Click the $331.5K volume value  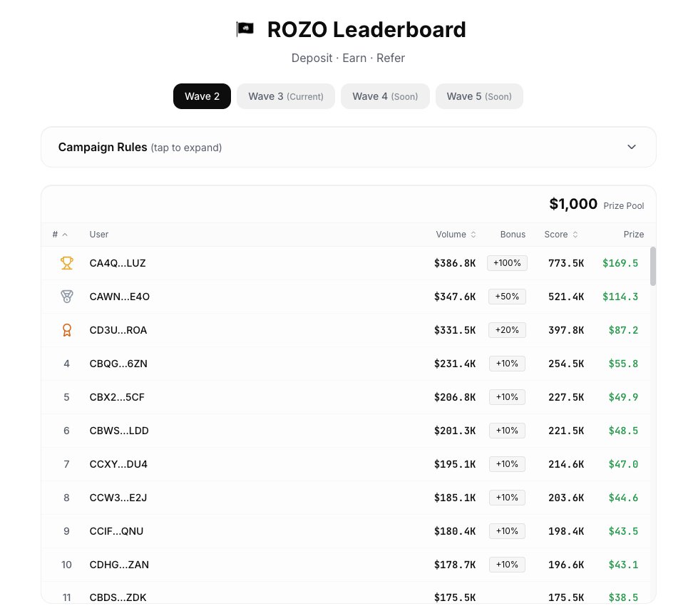click(x=455, y=330)
